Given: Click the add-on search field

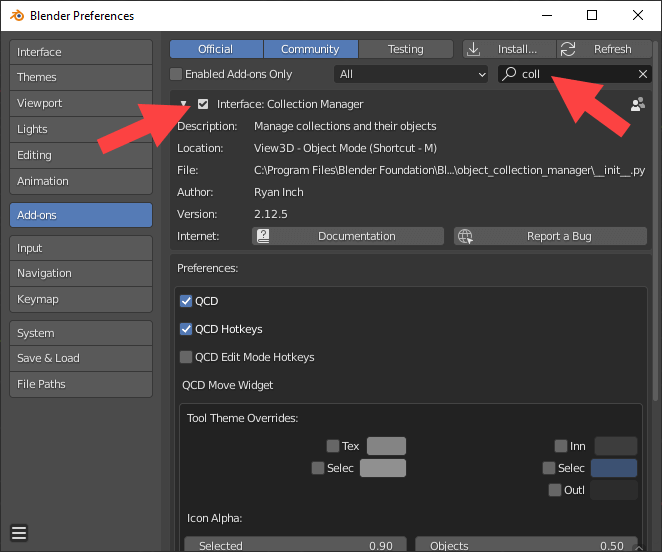Looking at the screenshot, I should click(x=575, y=74).
